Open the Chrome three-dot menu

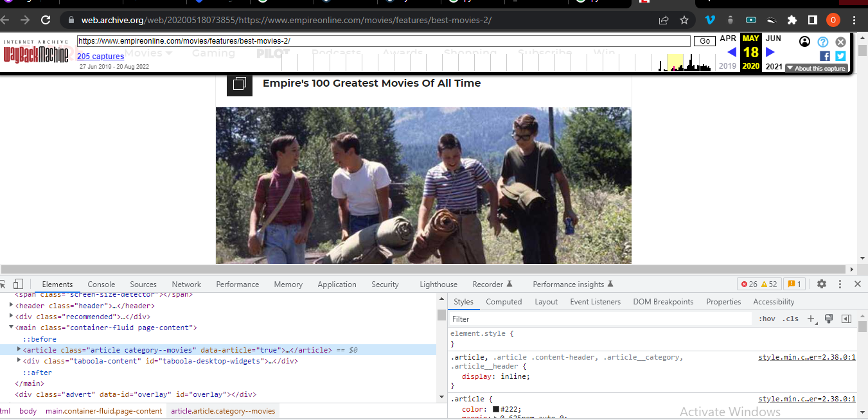(854, 20)
